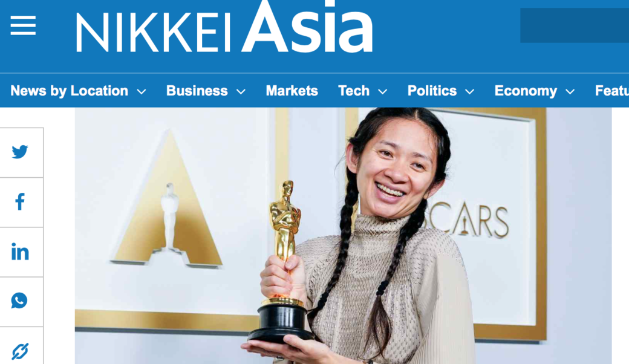Share on LinkedIn icon
The width and height of the screenshot is (629, 364).
point(19,252)
